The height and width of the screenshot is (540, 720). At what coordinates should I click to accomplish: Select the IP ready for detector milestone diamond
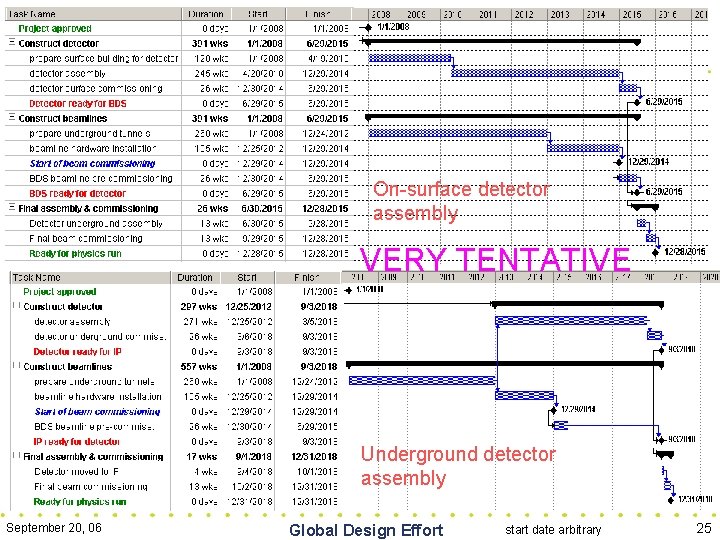(660, 440)
